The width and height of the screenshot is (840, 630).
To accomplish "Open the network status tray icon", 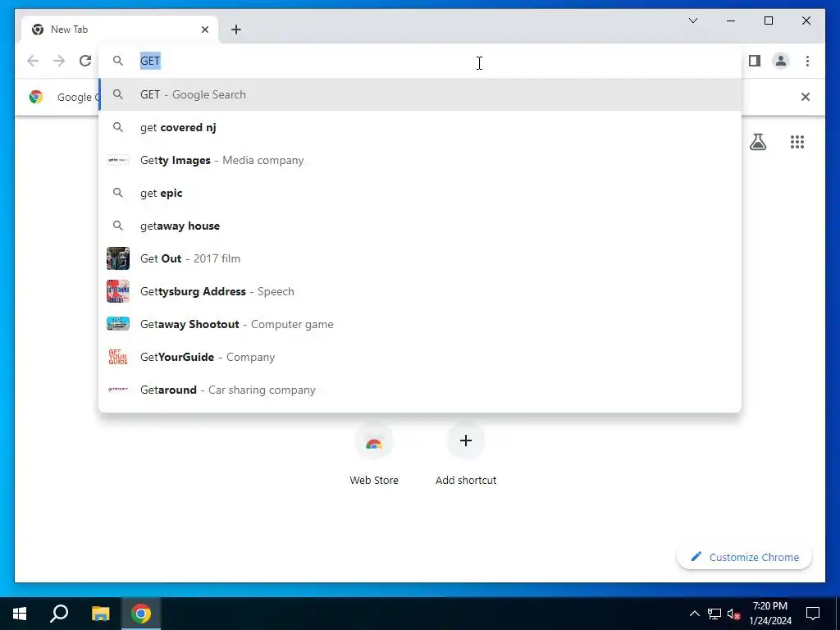I will pyautogui.click(x=714, y=614).
